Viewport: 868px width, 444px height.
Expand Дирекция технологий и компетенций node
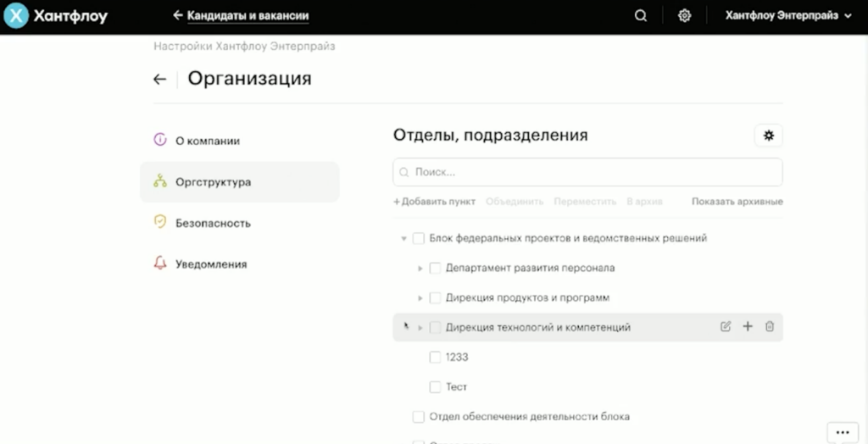point(420,328)
